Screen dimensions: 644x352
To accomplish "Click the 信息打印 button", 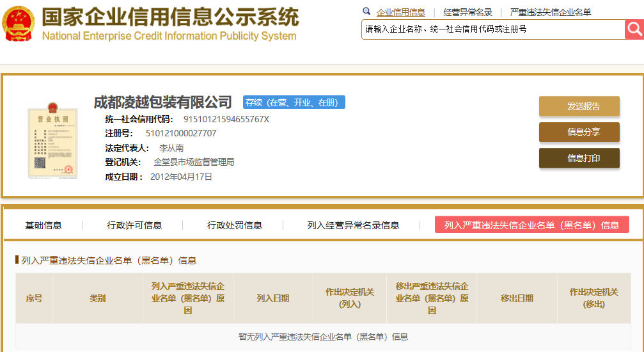I will pyautogui.click(x=579, y=158).
